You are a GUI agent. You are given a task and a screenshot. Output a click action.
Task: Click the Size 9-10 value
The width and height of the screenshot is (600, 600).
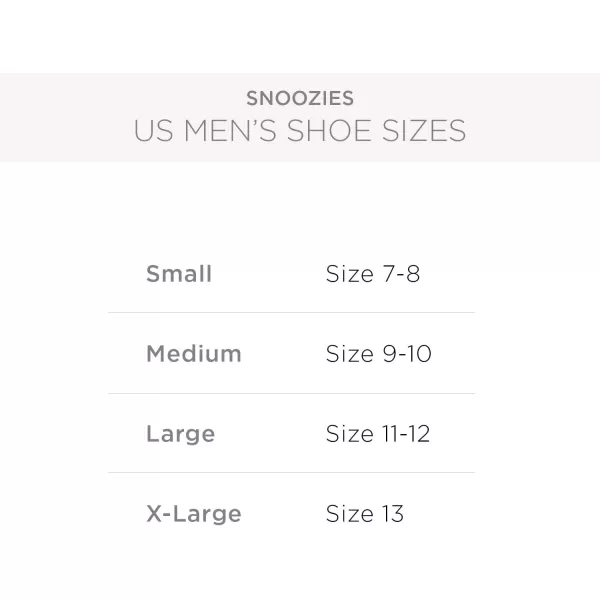[378, 354]
